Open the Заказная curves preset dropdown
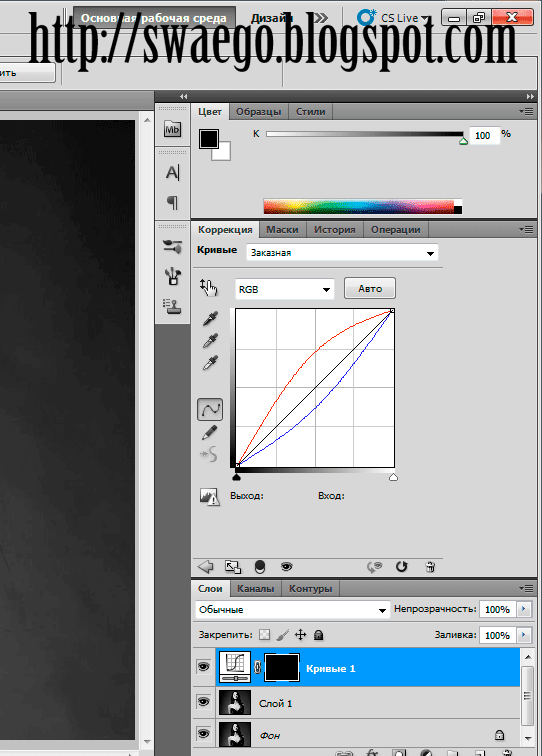542x756 pixels. tap(342, 253)
